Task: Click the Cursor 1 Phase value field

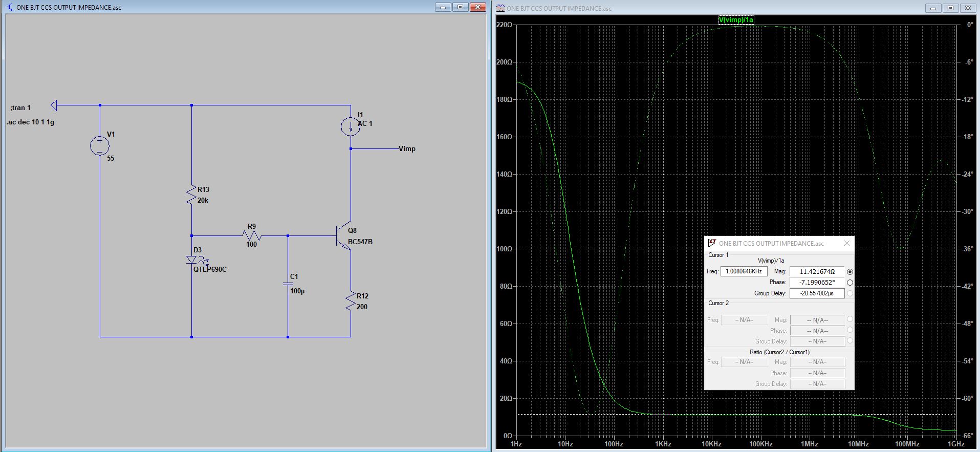Action: (817, 283)
